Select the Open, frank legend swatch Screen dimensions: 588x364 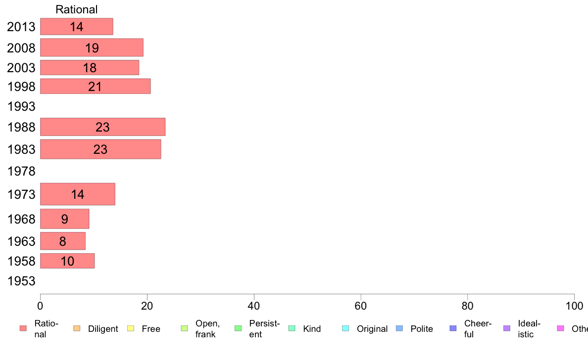tap(184, 328)
